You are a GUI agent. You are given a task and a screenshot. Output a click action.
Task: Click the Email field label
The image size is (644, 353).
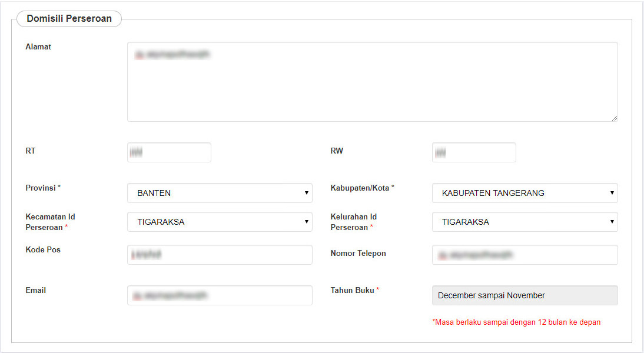36,290
